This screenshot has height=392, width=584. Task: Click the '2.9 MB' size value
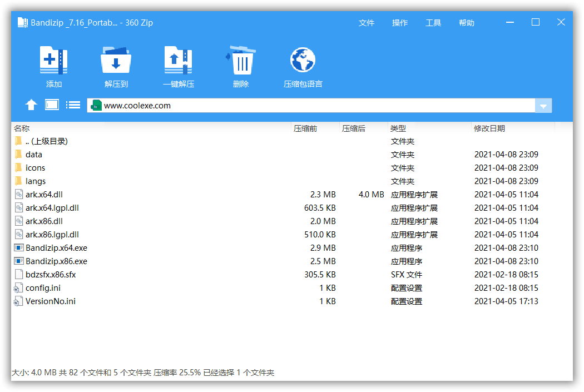323,248
